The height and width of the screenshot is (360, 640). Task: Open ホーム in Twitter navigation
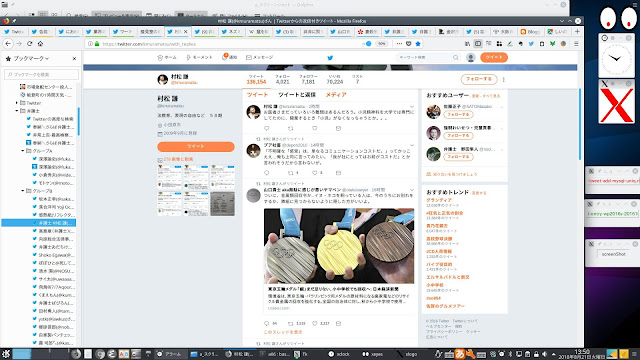167,58
